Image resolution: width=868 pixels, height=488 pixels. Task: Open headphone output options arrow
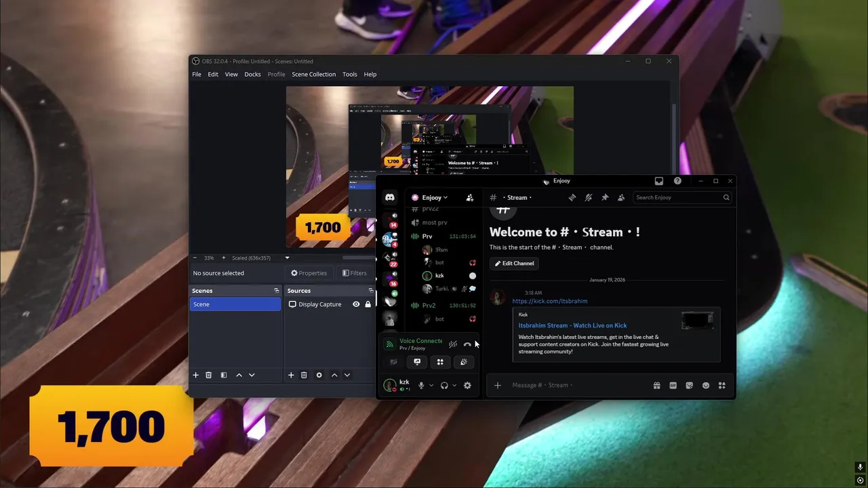coord(454,385)
